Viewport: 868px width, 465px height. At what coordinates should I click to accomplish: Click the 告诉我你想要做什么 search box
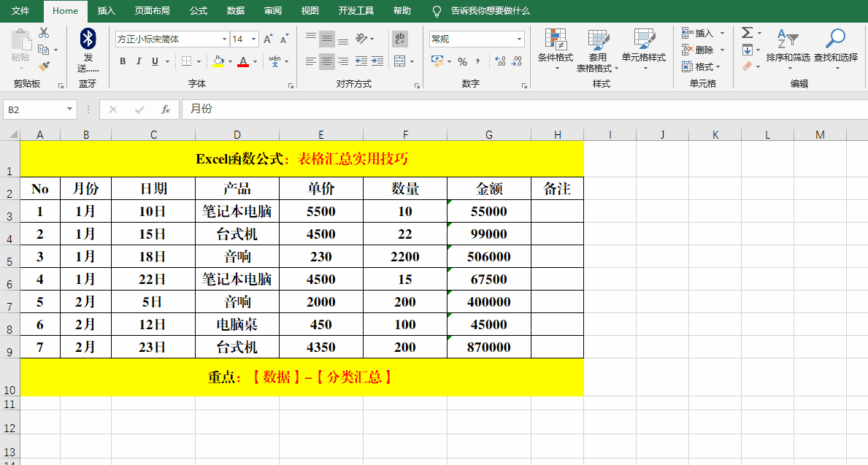(490, 11)
